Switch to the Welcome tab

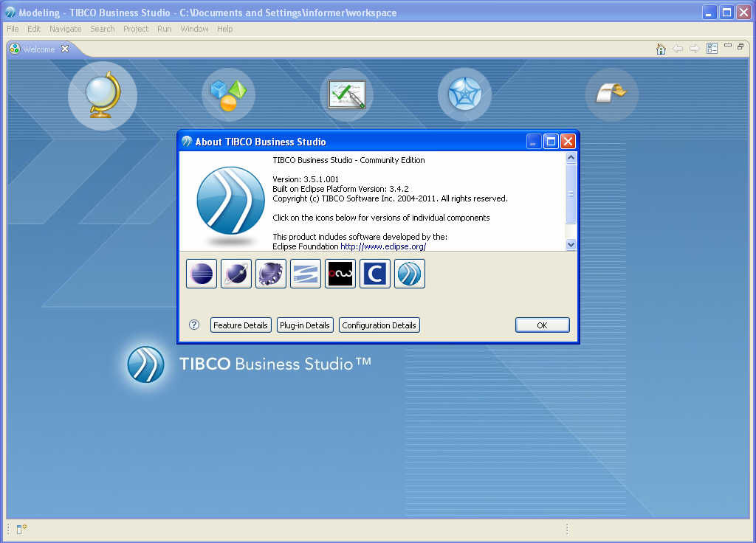(37, 49)
